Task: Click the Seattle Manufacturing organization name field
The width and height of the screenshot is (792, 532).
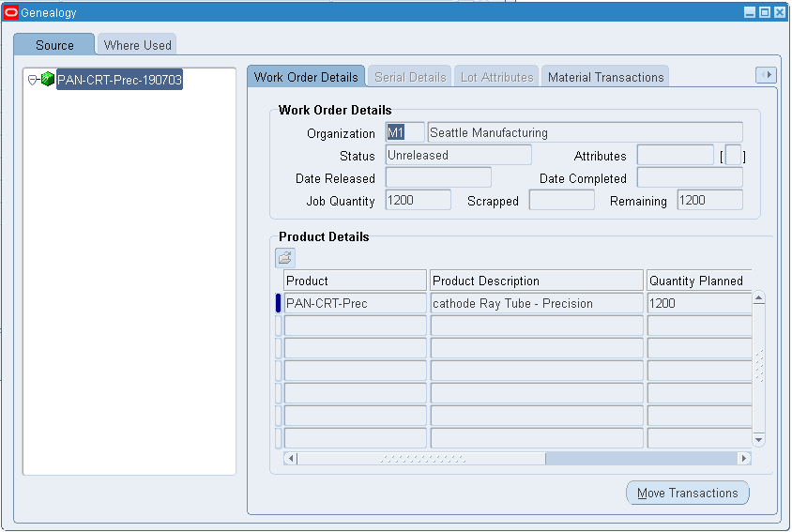Action: pyautogui.click(x=585, y=132)
